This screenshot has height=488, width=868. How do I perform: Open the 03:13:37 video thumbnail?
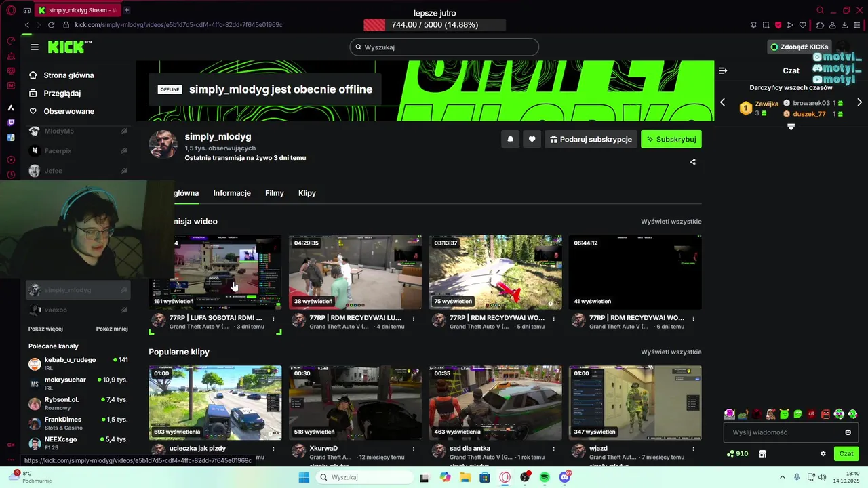496,272
